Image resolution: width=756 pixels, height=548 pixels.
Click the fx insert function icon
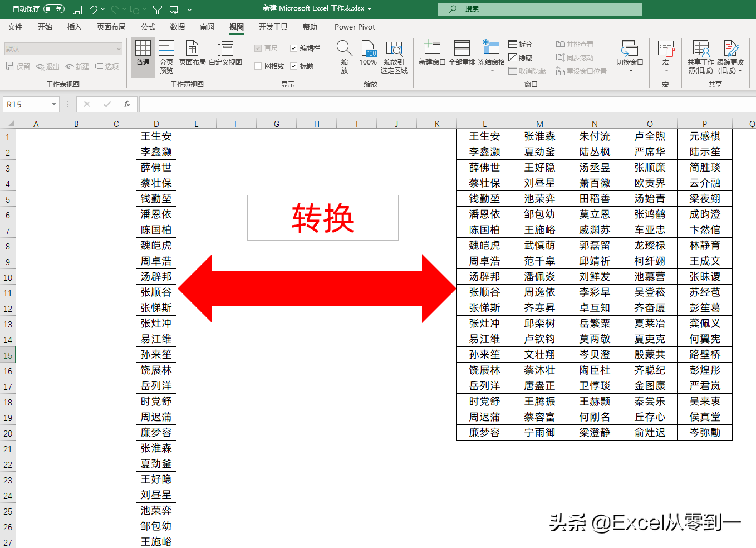point(127,104)
